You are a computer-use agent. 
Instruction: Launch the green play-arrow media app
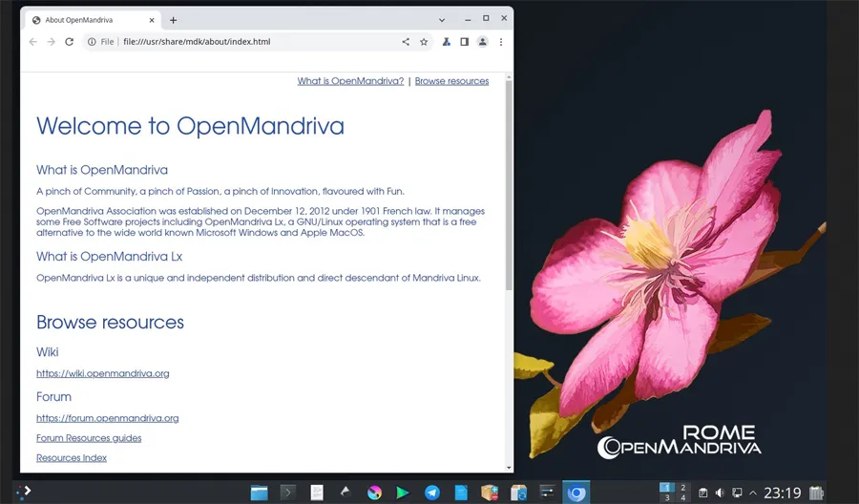pos(403,493)
